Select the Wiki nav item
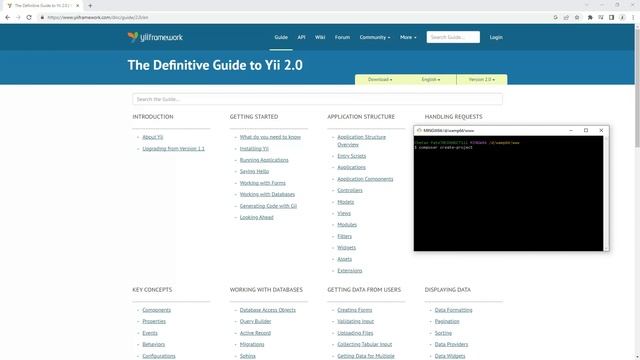640x360 pixels. tap(320, 37)
